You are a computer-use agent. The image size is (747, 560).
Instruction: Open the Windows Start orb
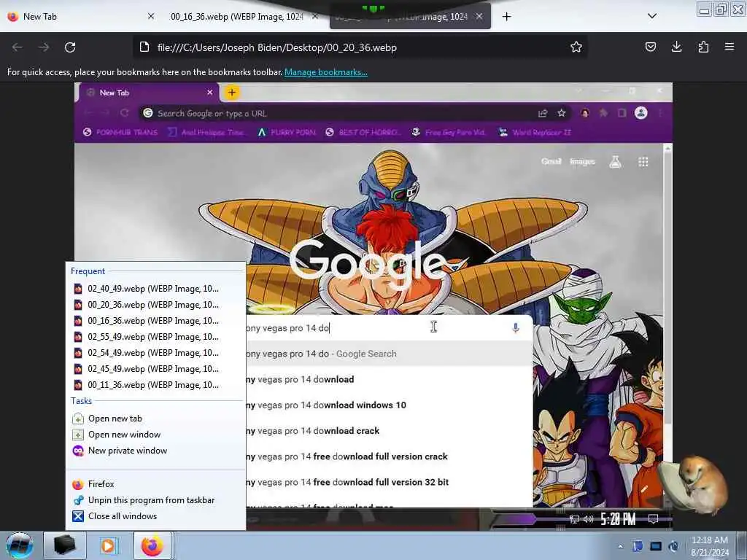(19, 545)
